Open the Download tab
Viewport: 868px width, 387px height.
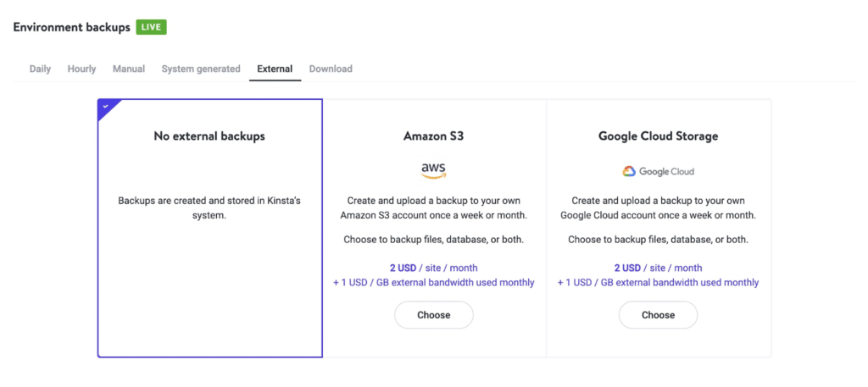click(331, 69)
